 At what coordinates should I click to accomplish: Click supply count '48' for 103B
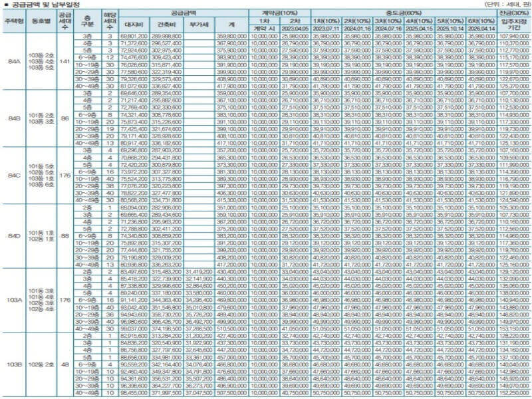point(65,364)
